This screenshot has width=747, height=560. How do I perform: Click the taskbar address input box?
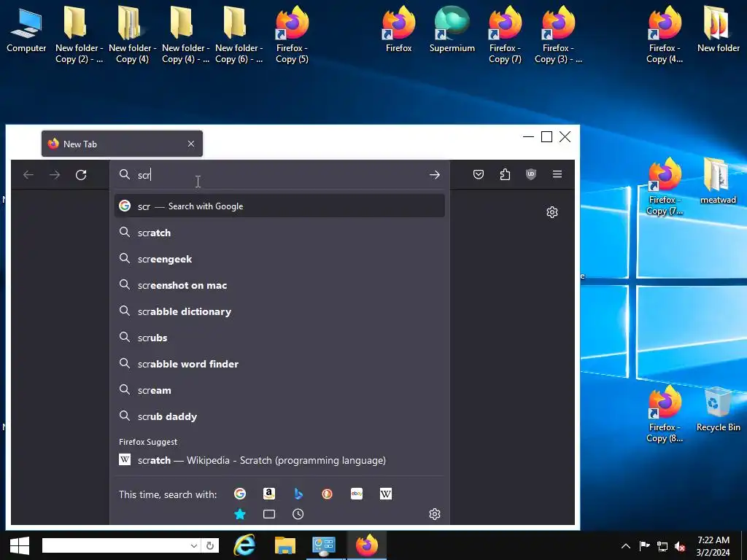(115, 545)
